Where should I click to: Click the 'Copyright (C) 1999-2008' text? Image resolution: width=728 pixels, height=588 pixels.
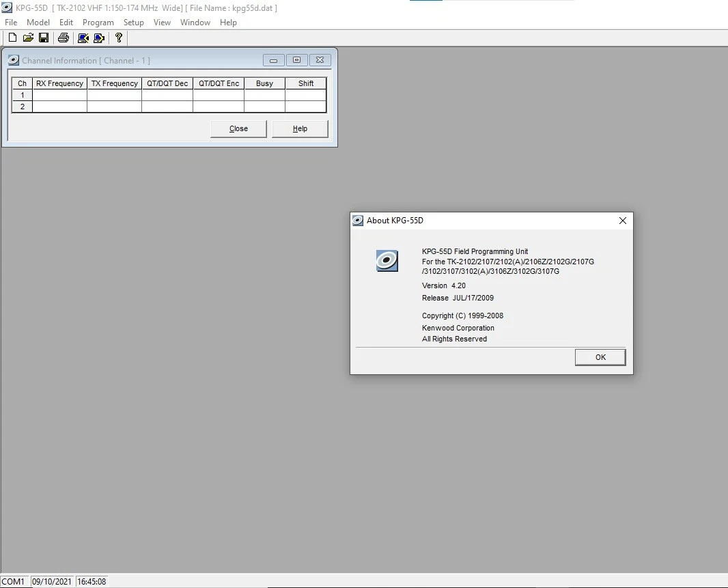point(462,316)
